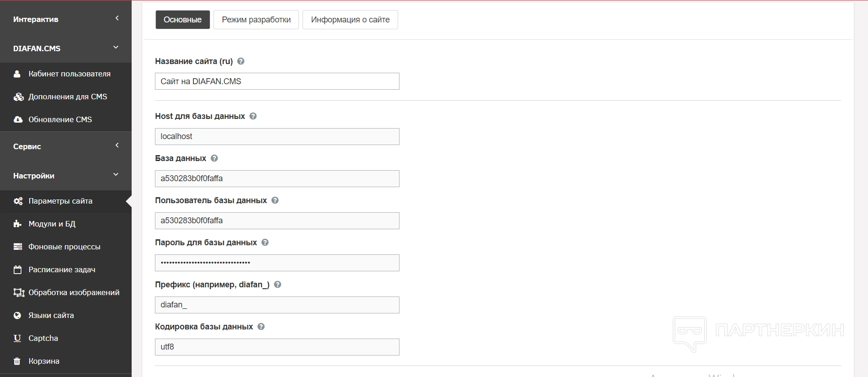868x377 pixels.
Task: Click the background processes list icon
Action: (18, 247)
